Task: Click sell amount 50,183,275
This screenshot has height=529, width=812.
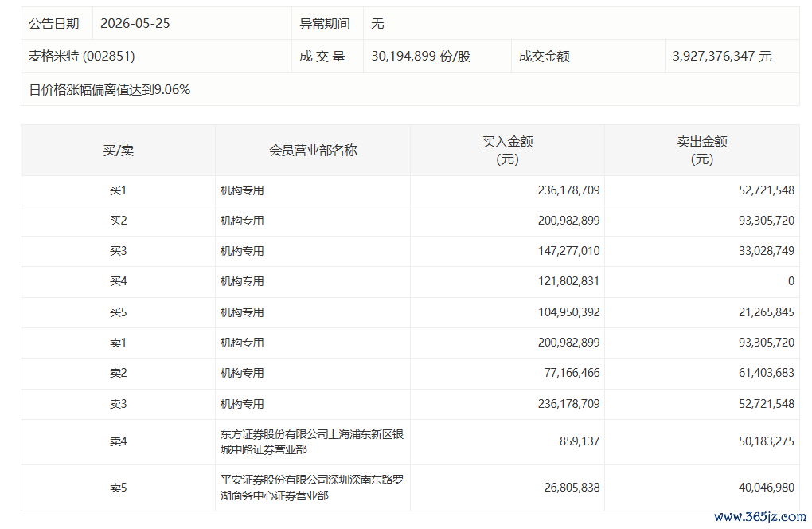Action: (x=767, y=441)
